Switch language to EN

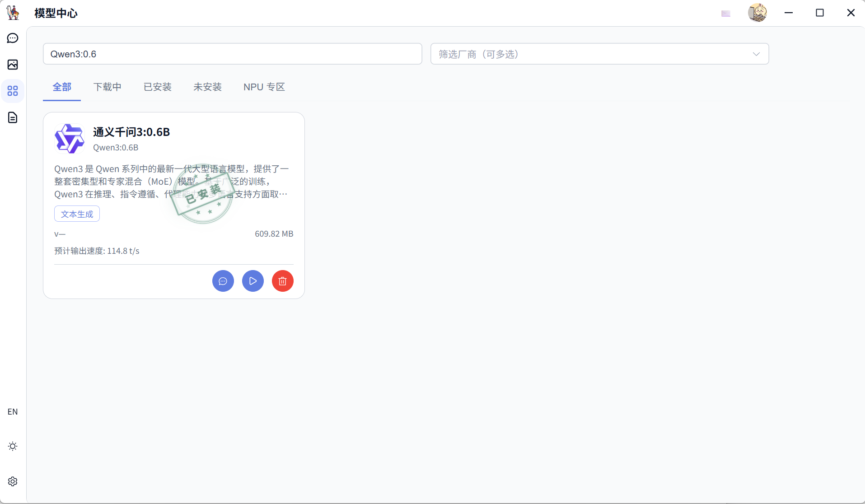pyautogui.click(x=13, y=412)
